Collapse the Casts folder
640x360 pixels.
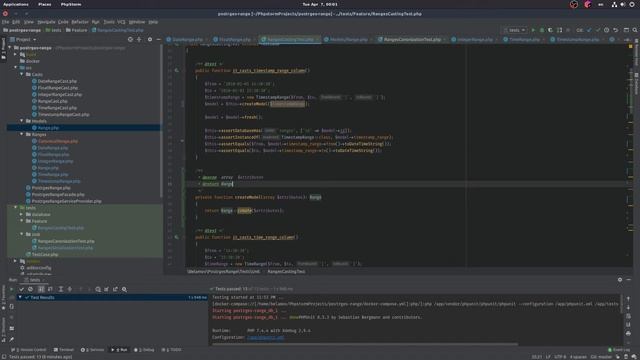tap(22, 74)
